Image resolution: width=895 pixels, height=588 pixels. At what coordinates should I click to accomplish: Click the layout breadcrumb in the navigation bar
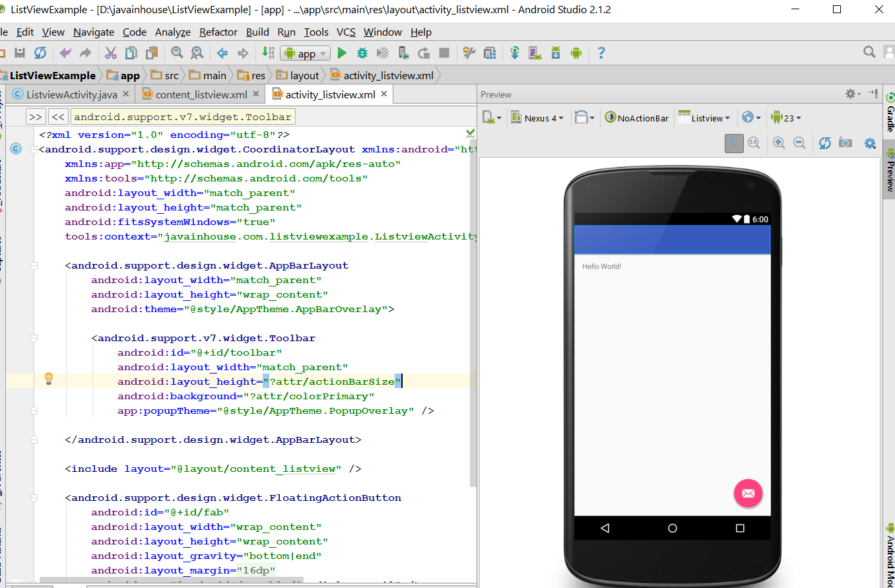[302, 75]
